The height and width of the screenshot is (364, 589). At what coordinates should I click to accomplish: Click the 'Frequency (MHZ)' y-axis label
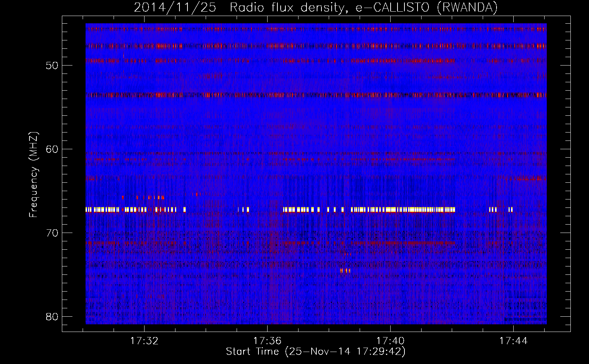pyautogui.click(x=33, y=175)
